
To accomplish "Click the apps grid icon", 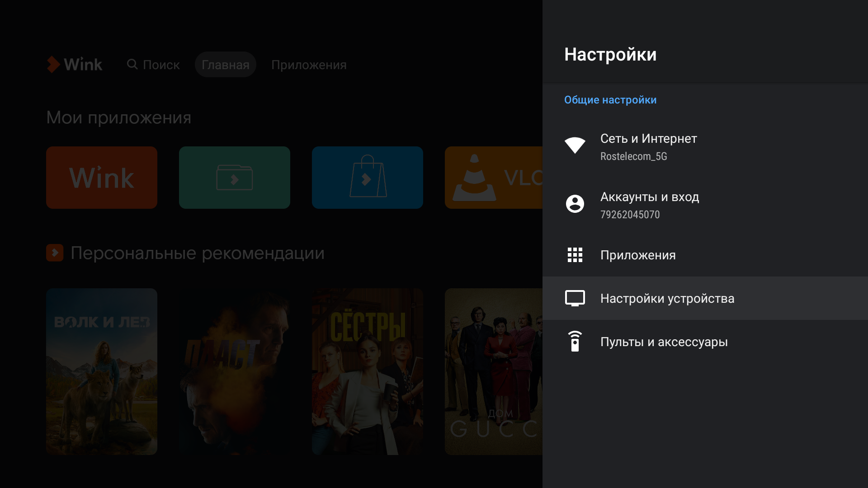I will [575, 255].
